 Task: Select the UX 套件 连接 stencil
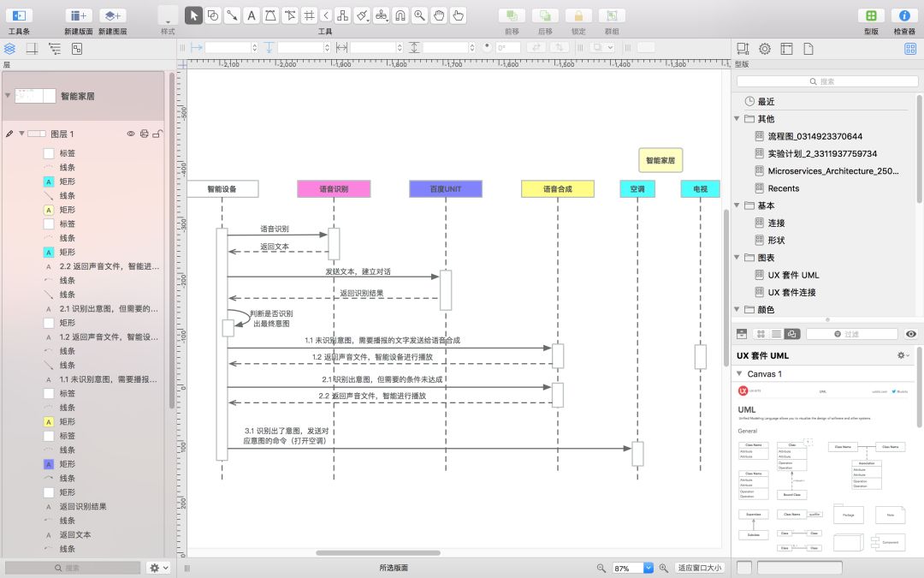click(x=791, y=292)
